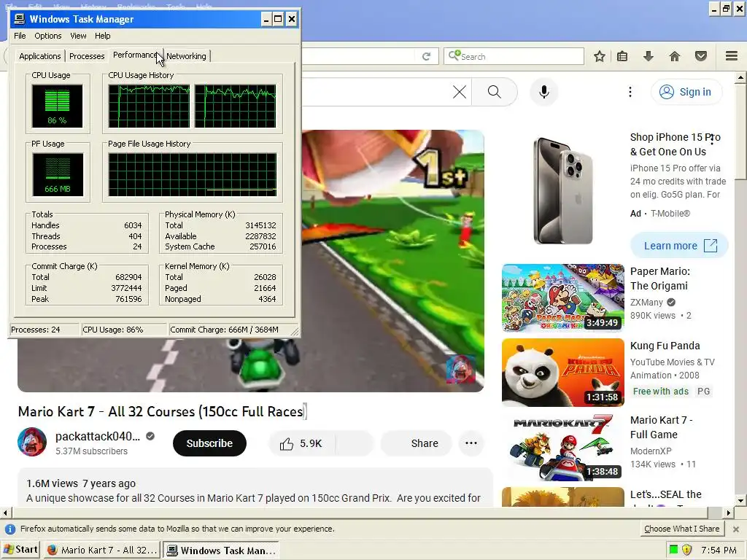Open ZXMany channel link

(x=646, y=303)
